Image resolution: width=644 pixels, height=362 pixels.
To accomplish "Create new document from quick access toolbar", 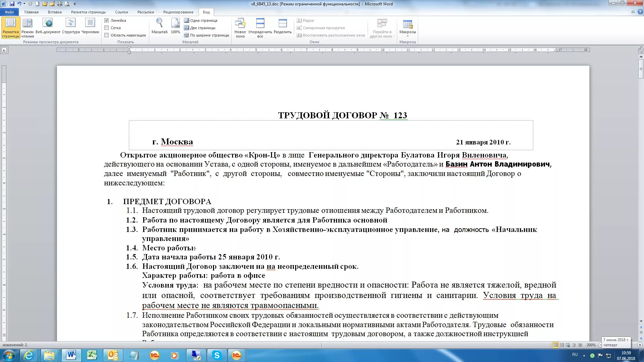I will click(x=37, y=4).
